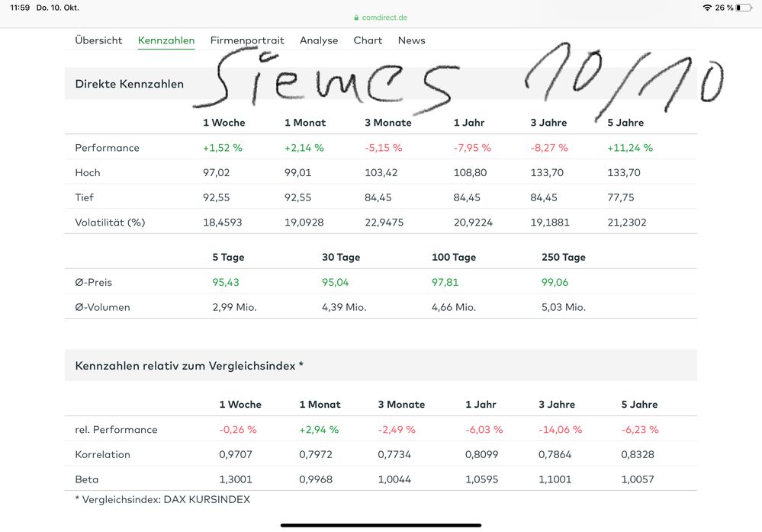Click the 30 Tage Ø-Volumen value 4,39 Mio.
The height and width of the screenshot is (532, 762).
pos(344,307)
